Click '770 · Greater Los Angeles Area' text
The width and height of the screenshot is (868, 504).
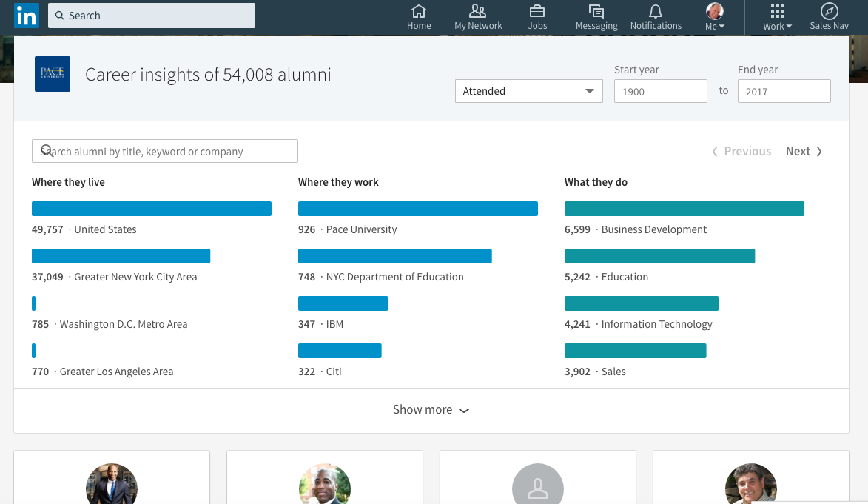(102, 372)
